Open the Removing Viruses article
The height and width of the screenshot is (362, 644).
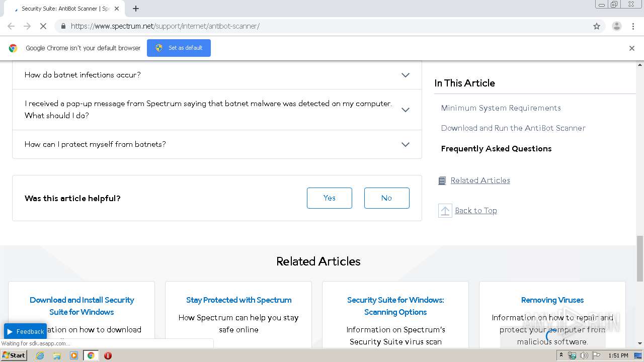tap(552, 300)
